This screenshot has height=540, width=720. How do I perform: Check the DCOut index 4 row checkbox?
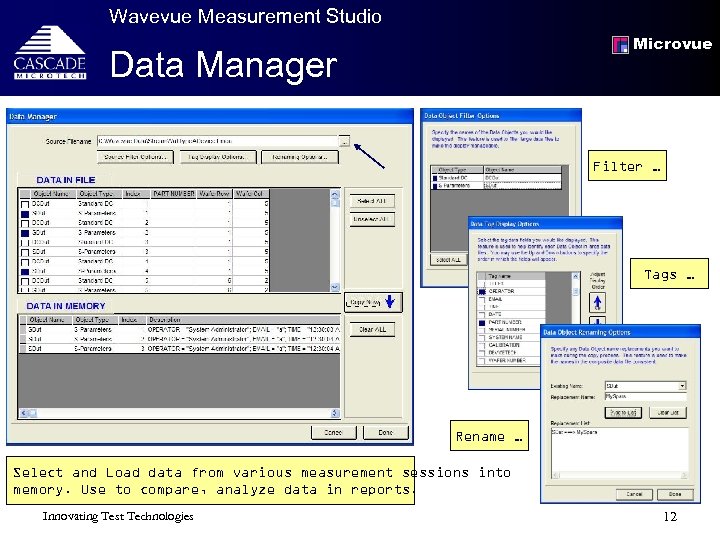(x=25, y=262)
